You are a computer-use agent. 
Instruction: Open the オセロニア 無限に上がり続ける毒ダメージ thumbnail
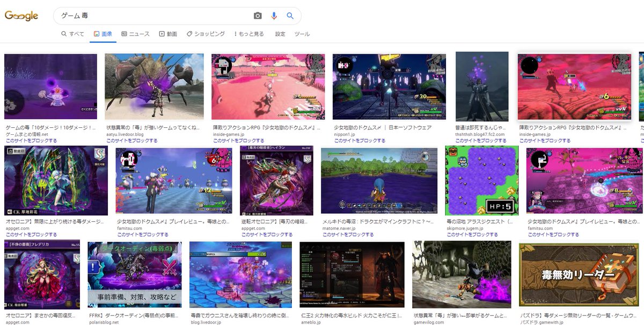tap(56, 180)
